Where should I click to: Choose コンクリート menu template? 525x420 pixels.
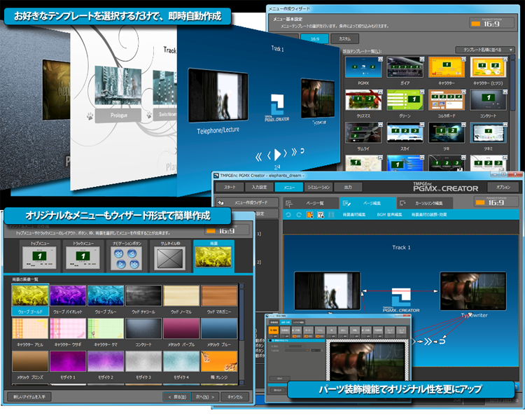coord(488,104)
